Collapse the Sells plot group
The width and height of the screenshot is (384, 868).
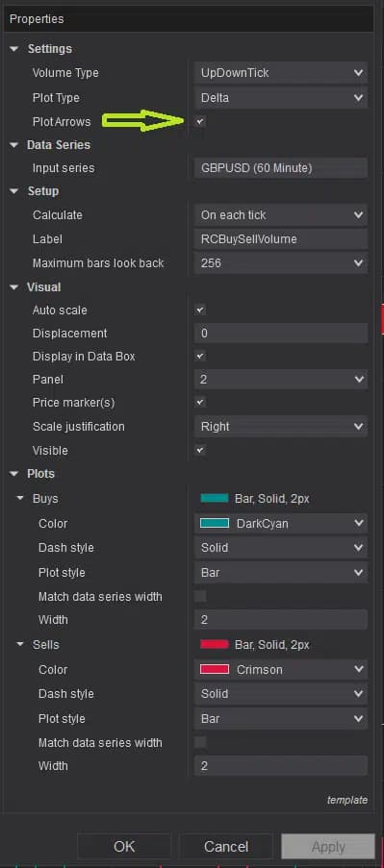tap(20, 645)
